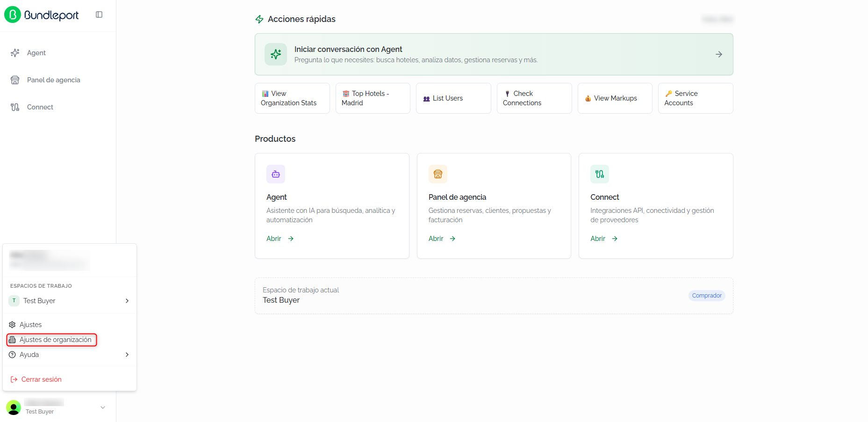Viewport: 868px width, 422px height.
Task: Click the user avatar at the sidebar bottom
Action: click(14, 407)
